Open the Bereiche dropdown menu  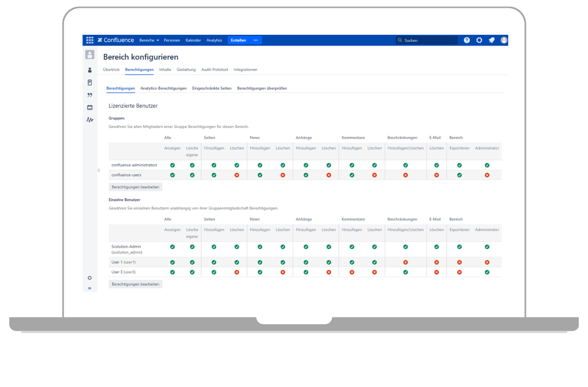click(x=149, y=40)
